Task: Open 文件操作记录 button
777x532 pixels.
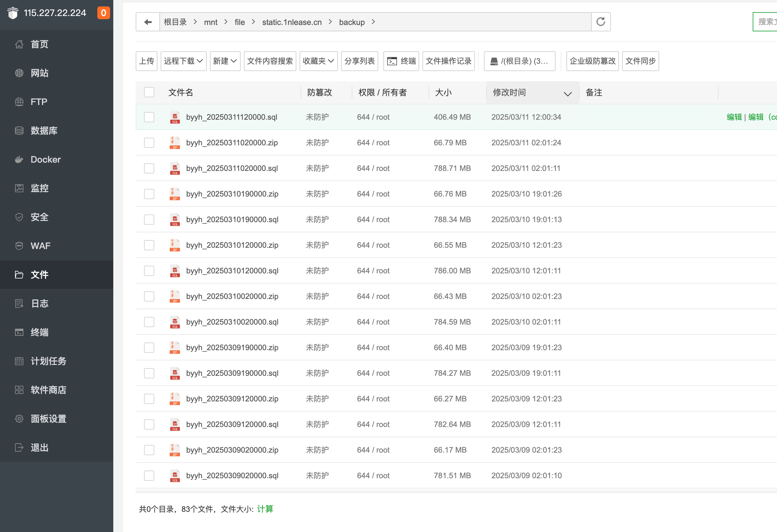Action: click(x=448, y=61)
